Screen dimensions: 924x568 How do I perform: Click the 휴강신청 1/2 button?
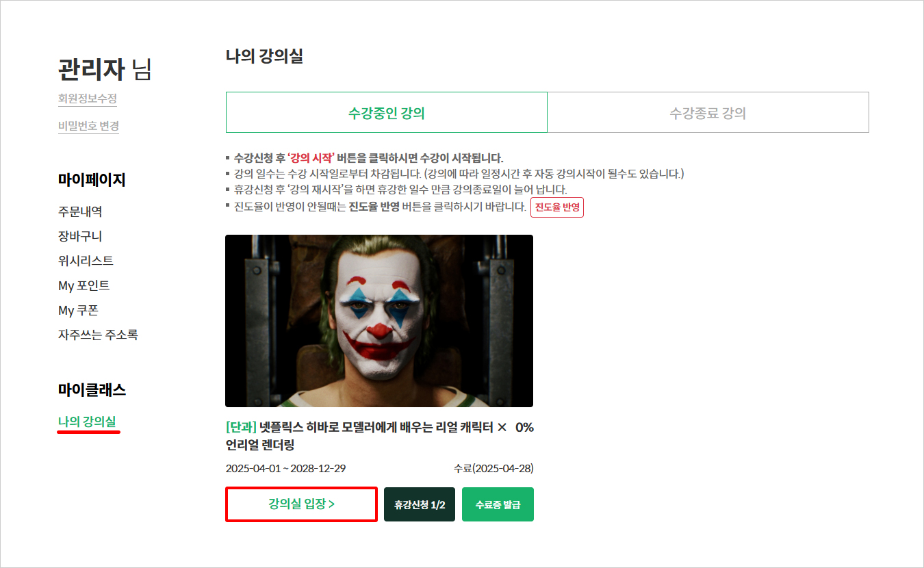pyautogui.click(x=419, y=505)
